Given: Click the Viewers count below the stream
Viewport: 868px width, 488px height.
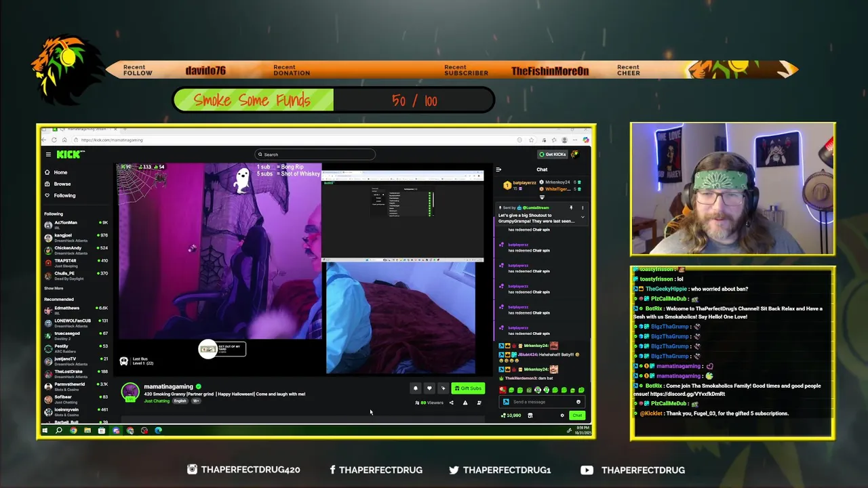Looking at the screenshot, I should point(429,403).
